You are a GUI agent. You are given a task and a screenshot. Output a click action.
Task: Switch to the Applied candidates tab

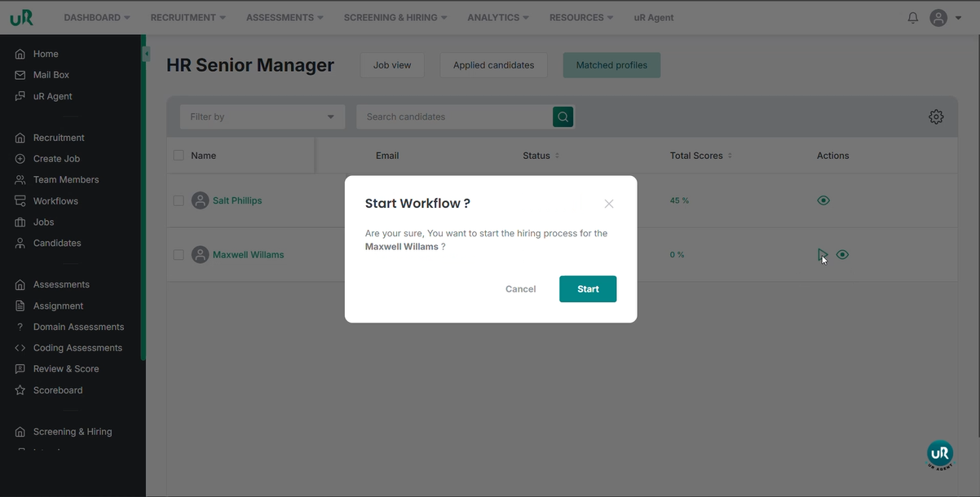493,65
